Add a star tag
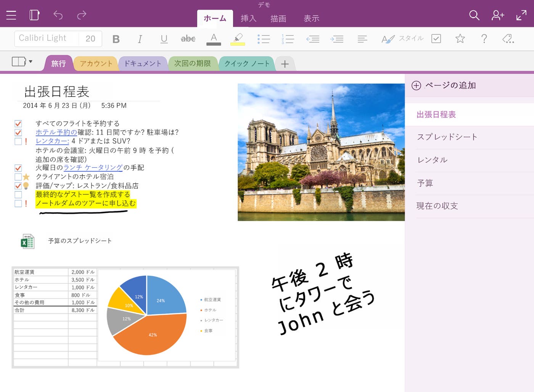Screen dimensions: 534x392 point(460,39)
